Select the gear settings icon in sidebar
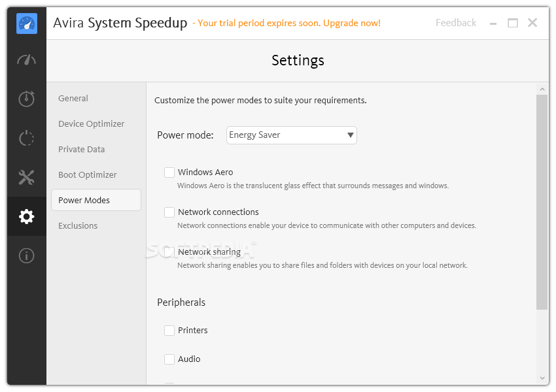556x392 pixels. (27, 216)
